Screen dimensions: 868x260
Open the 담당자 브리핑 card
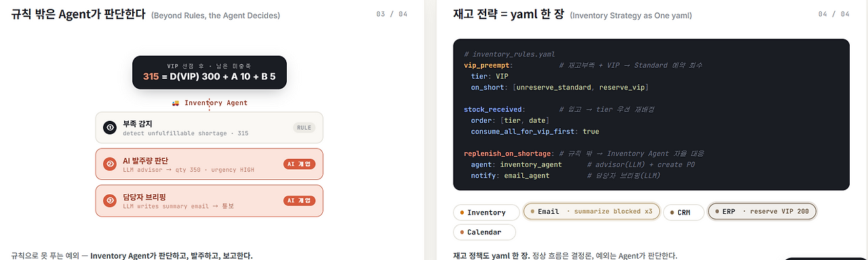210,200
